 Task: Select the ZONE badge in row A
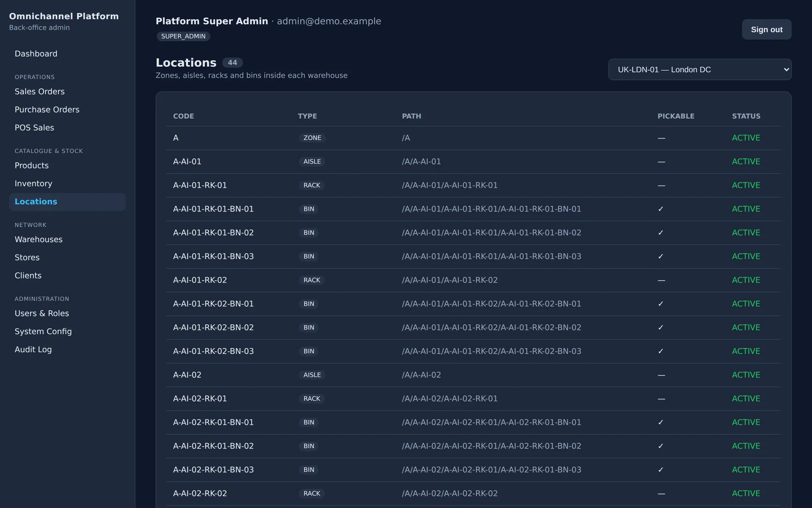click(x=312, y=138)
